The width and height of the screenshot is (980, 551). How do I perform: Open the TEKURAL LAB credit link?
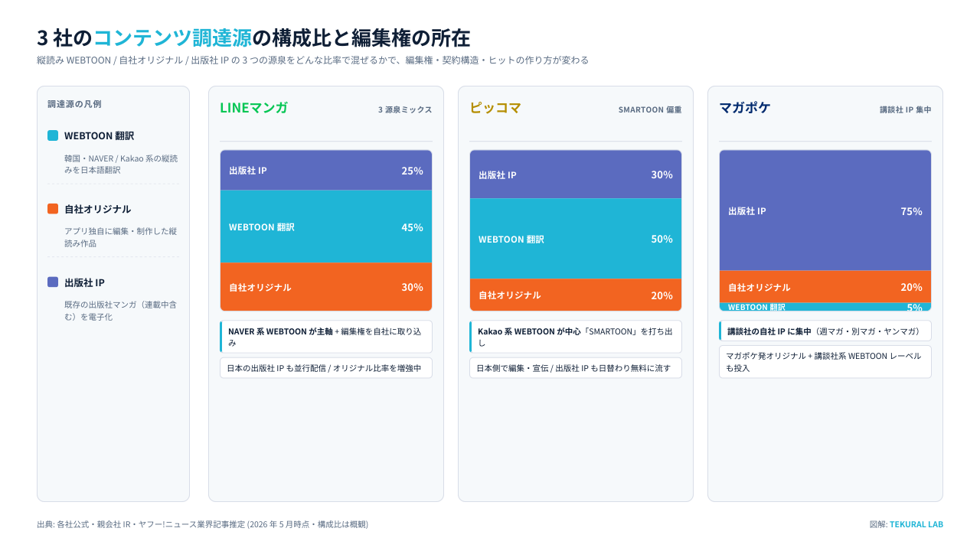click(x=916, y=524)
